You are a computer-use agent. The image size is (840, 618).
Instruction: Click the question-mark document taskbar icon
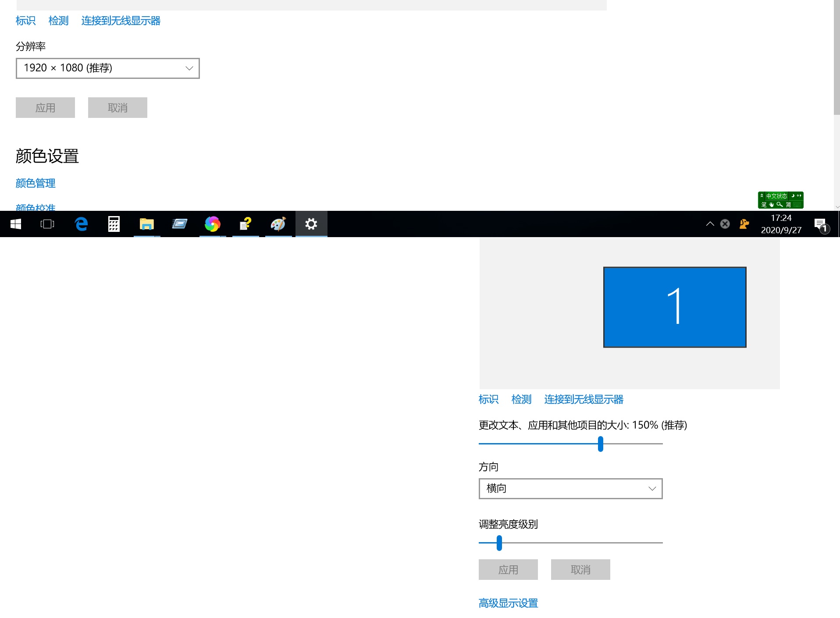point(245,224)
